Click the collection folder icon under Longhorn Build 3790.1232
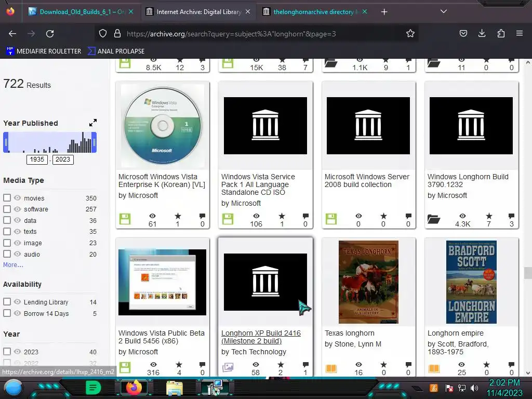532x399 pixels. click(434, 219)
